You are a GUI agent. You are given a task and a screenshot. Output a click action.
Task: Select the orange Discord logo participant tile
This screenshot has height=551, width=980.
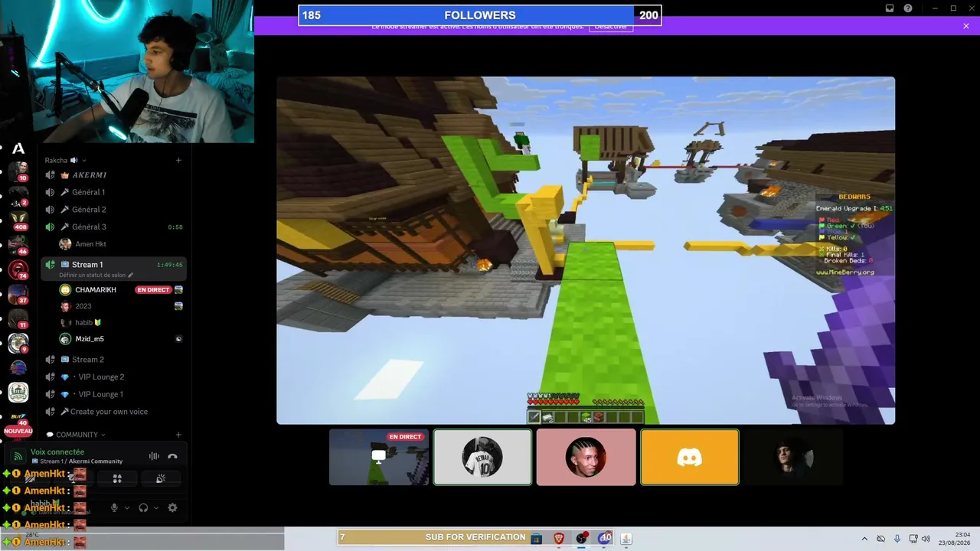tap(690, 457)
